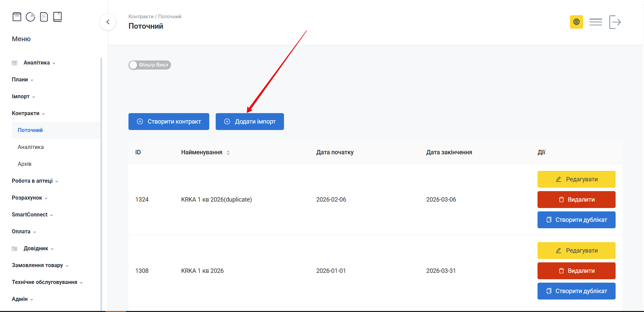Screen dimensions: 644x312
Task: Edit contract 1308 with Редагувати
Action: [x=576, y=251]
